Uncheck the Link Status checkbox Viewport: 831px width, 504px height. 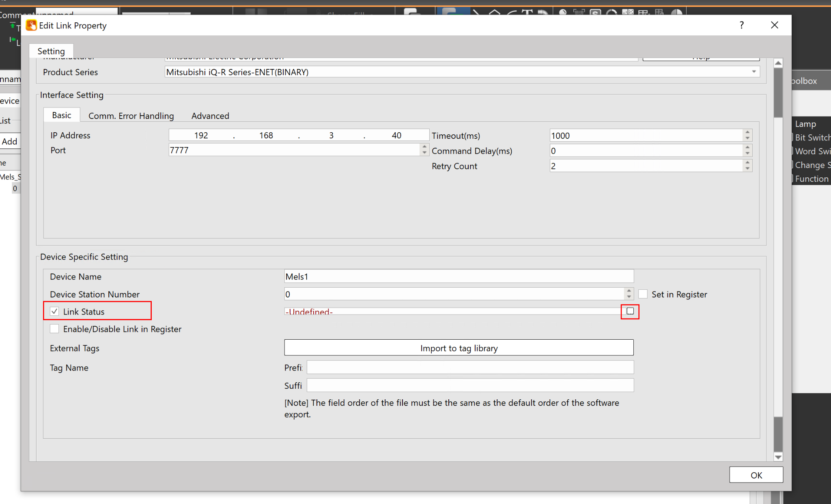[x=55, y=311]
